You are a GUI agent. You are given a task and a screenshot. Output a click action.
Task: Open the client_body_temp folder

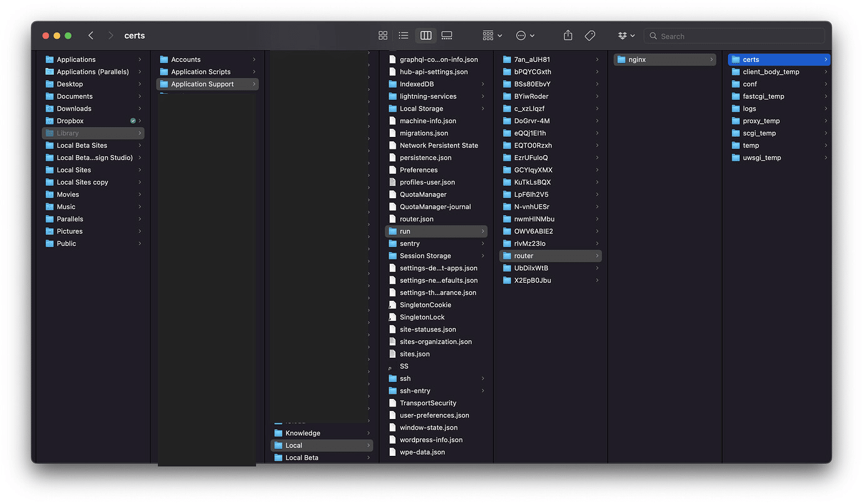tap(779, 72)
